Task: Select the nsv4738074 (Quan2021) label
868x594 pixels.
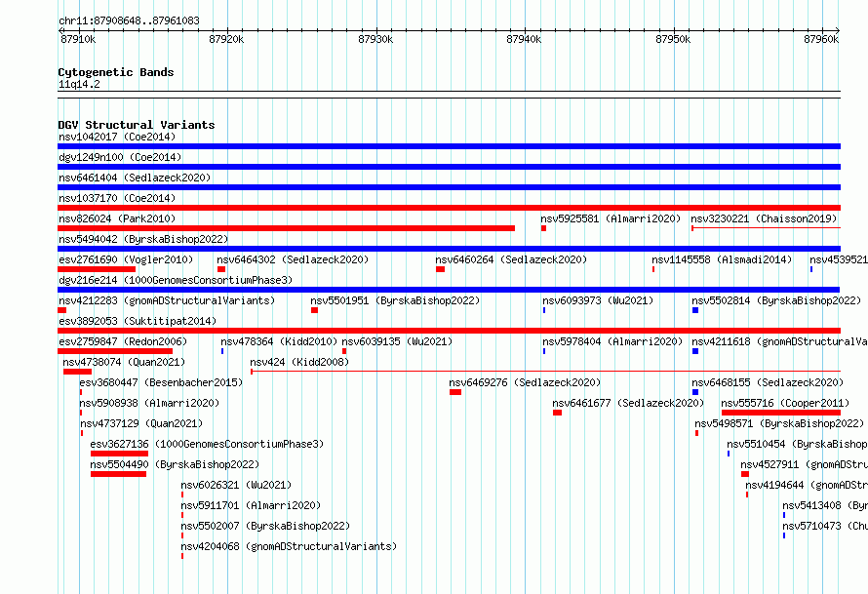Action: pos(124,362)
